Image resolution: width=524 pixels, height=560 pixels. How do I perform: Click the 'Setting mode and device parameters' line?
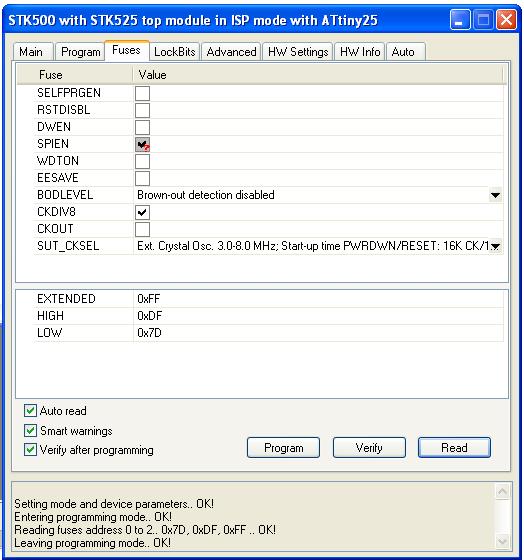click(x=114, y=504)
